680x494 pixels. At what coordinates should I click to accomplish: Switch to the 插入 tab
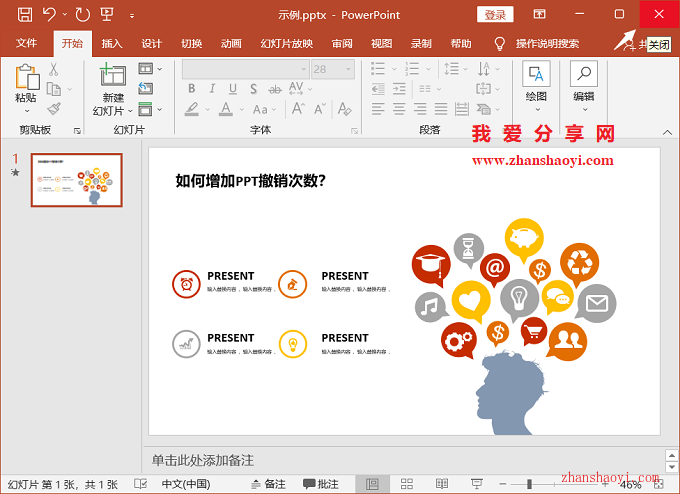tap(112, 43)
